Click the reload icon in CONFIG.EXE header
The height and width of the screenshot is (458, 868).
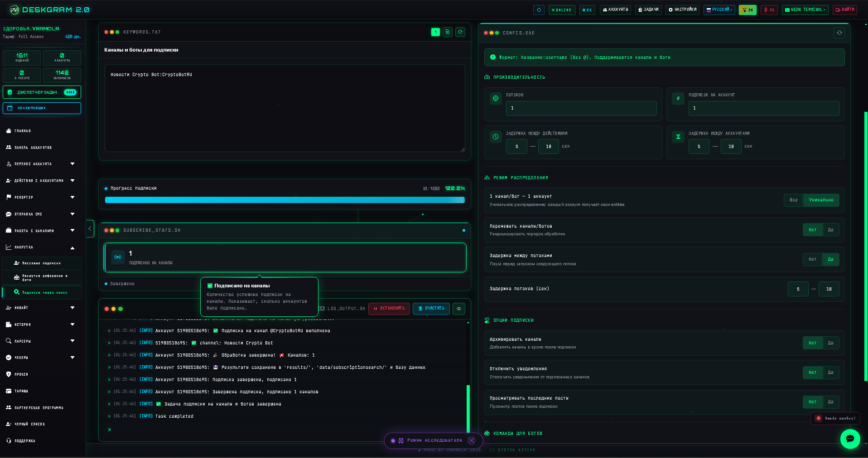click(839, 33)
